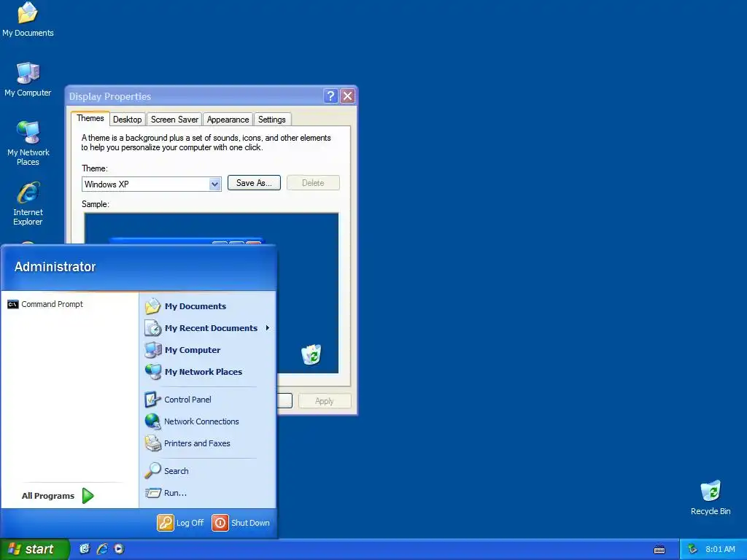Click the Shut Down button
The image size is (747, 560).
coord(241,523)
